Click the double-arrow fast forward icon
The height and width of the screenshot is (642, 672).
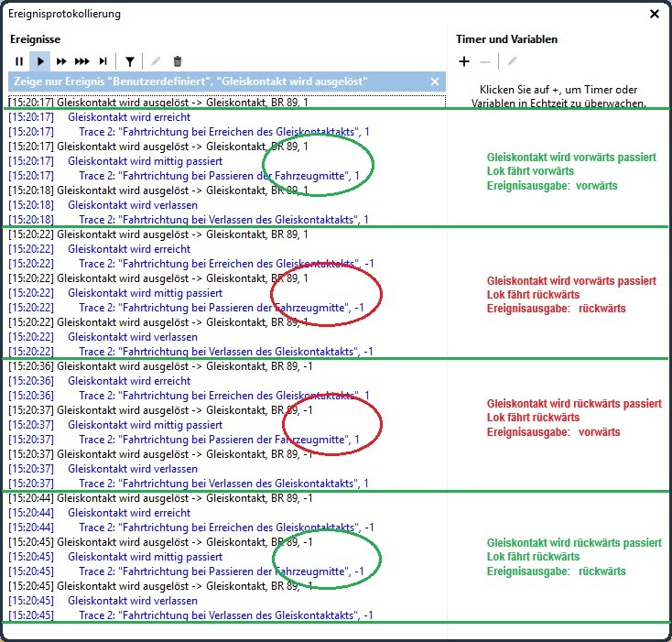point(61,61)
